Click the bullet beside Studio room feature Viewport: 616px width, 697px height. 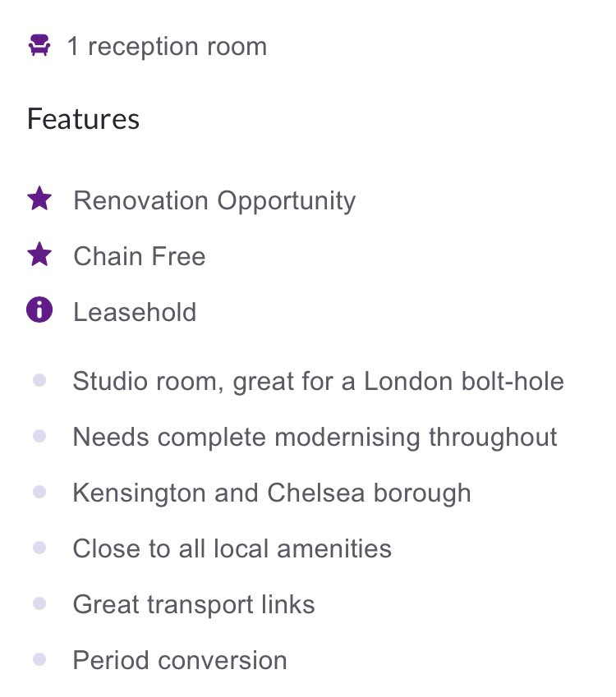point(39,380)
